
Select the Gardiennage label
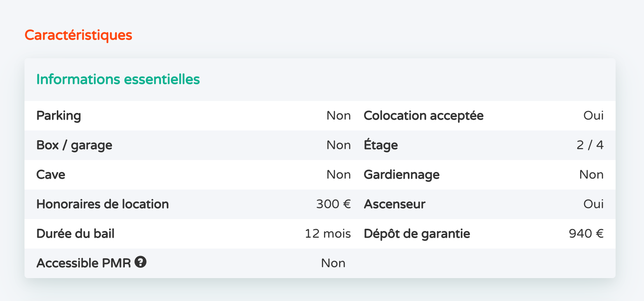click(x=402, y=175)
